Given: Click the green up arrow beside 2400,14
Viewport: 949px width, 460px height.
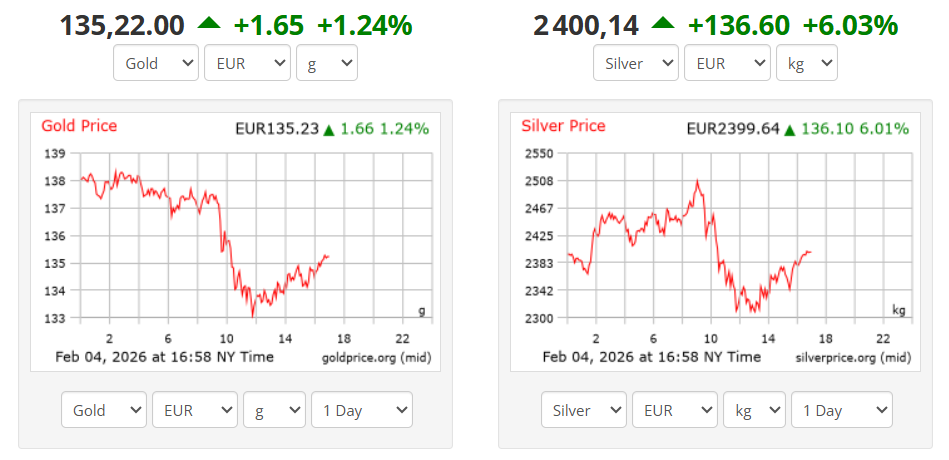Looking at the screenshot, I should (x=662, y=24).
